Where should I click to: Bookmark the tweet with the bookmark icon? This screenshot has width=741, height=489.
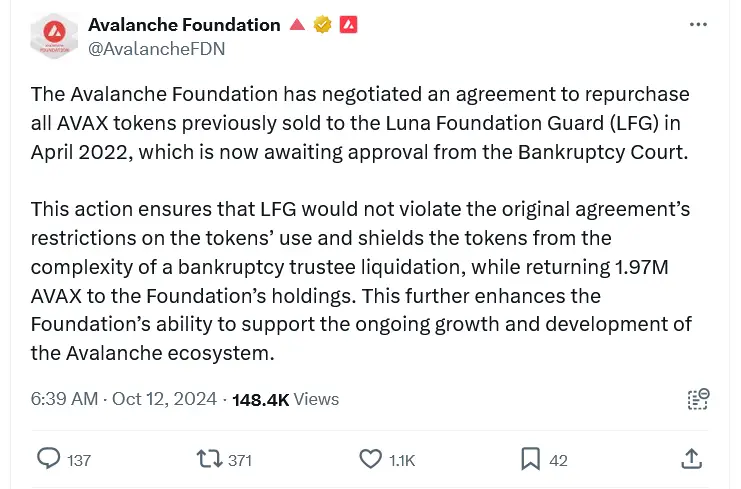(530, 459)
